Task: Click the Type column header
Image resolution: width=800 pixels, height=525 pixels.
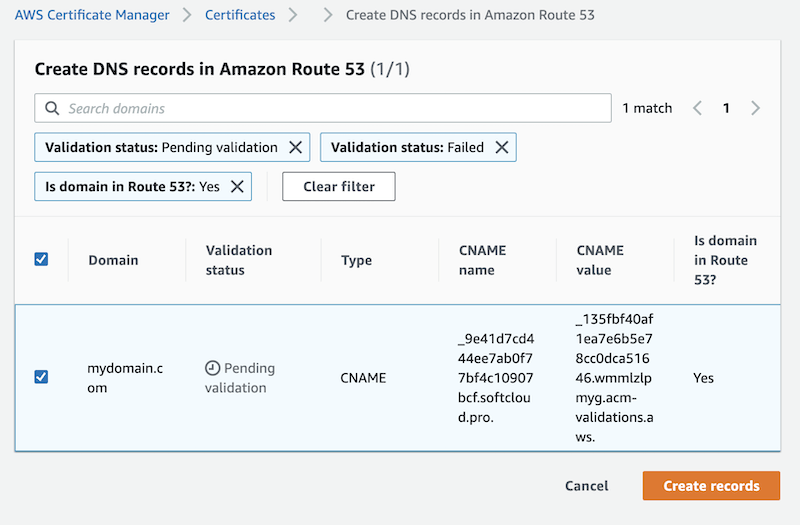Action: (x=357, y=260)
